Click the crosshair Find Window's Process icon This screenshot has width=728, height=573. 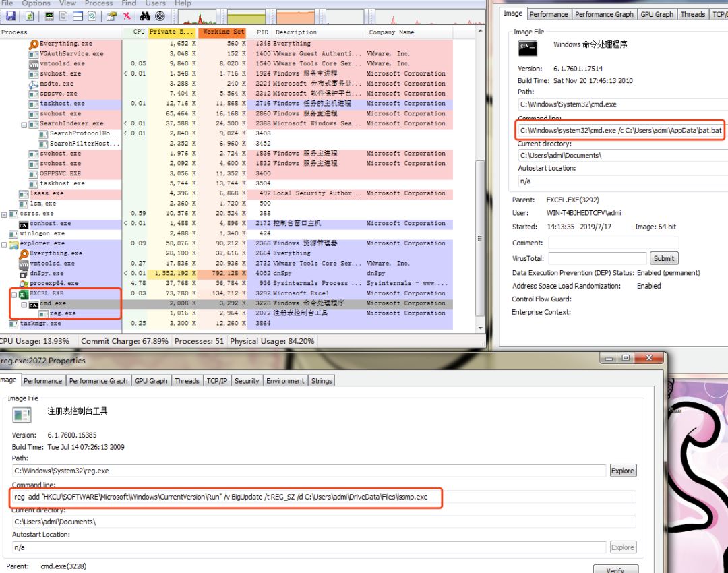click(x=160, y=16)
